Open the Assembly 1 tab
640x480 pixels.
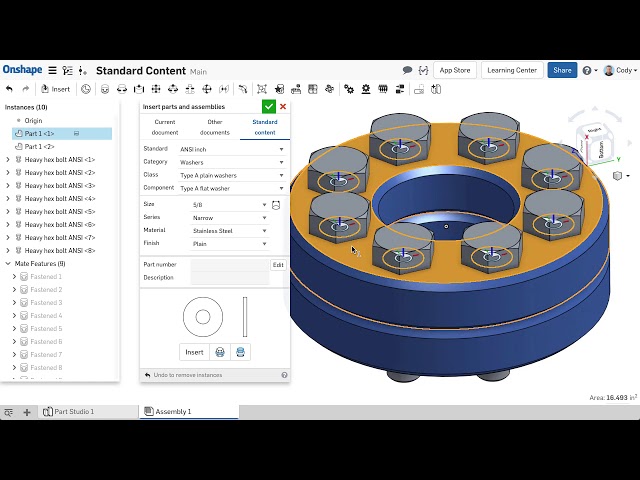click(x=189, y=412)
